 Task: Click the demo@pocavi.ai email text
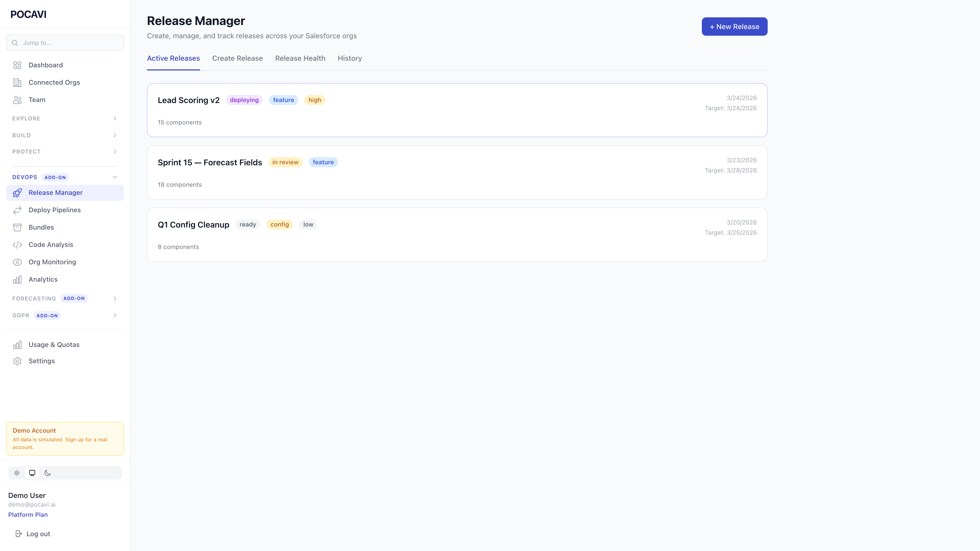click(32, 505)
